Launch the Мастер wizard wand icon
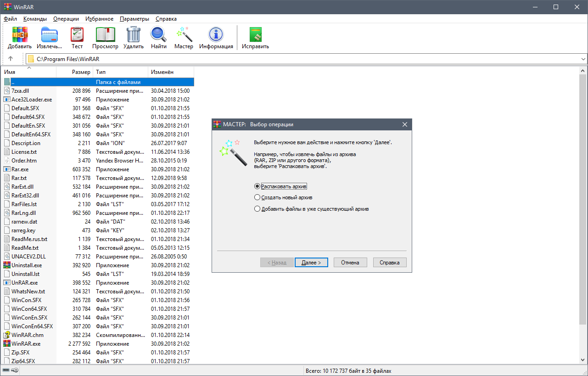Image resolution: width=588 pixels, height=376 pixels. pyautogui.click(x=184, y=35)
